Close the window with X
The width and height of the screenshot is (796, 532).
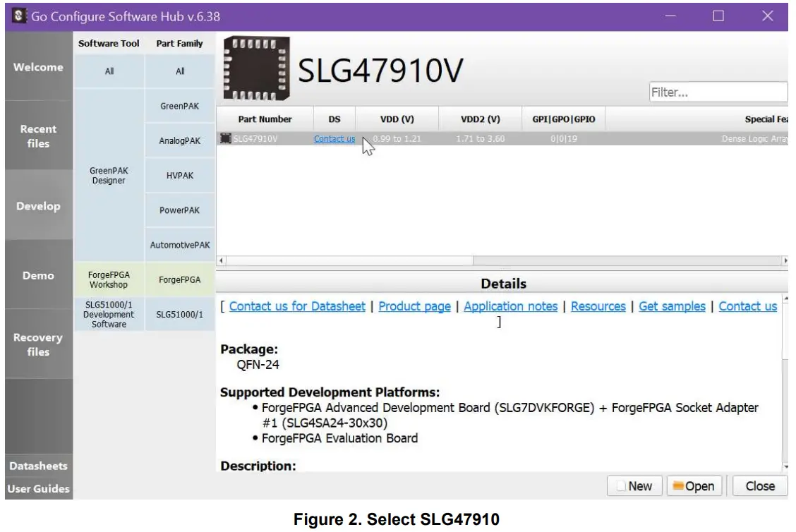[x=768, y=16]
